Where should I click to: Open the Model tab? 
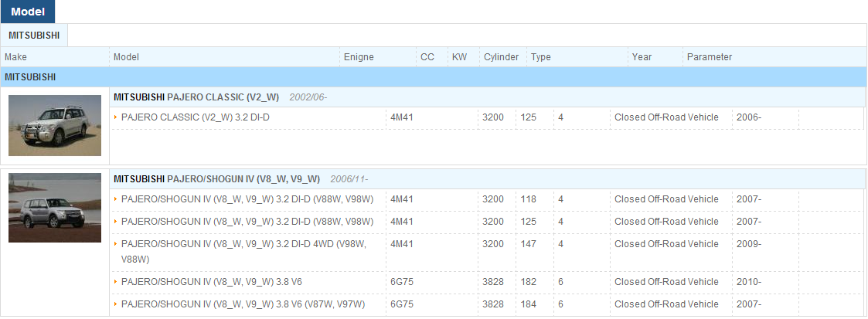click(28, 12)
